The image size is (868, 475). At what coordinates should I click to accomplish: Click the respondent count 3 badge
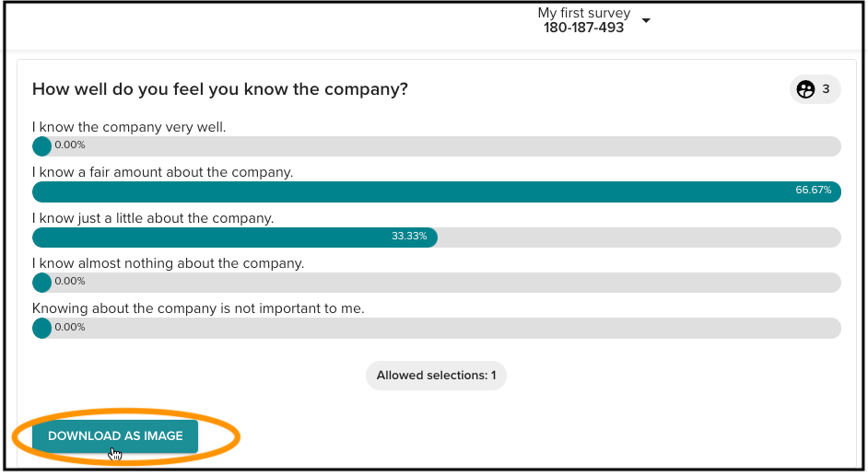(815, 89)
